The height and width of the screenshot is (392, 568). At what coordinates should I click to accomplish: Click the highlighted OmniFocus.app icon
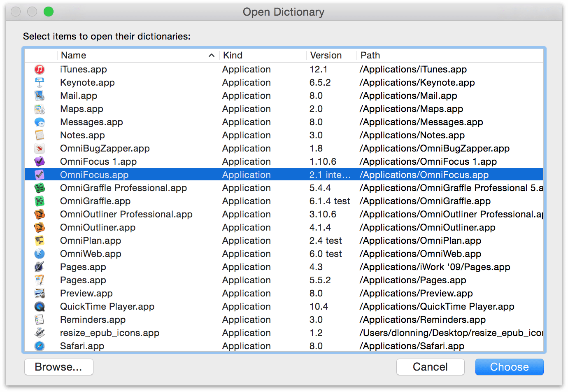point(40,175)
